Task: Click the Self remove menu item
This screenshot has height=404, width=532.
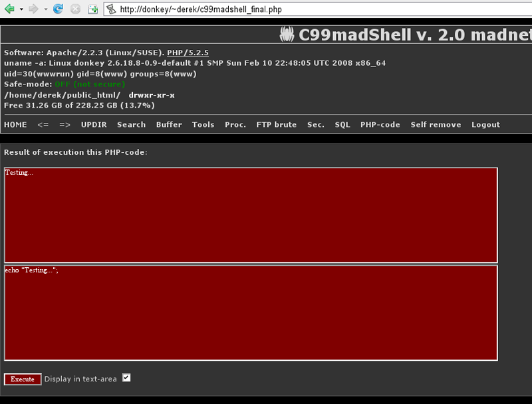Action: coord(436,125)
